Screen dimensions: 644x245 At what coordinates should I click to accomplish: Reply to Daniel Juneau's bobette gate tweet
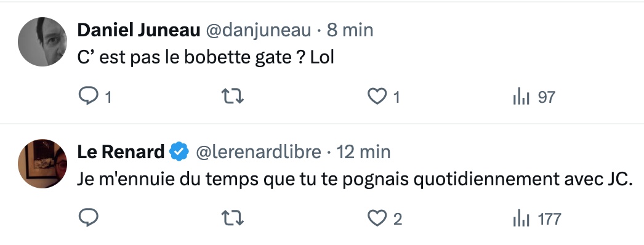tap(88, 97)
